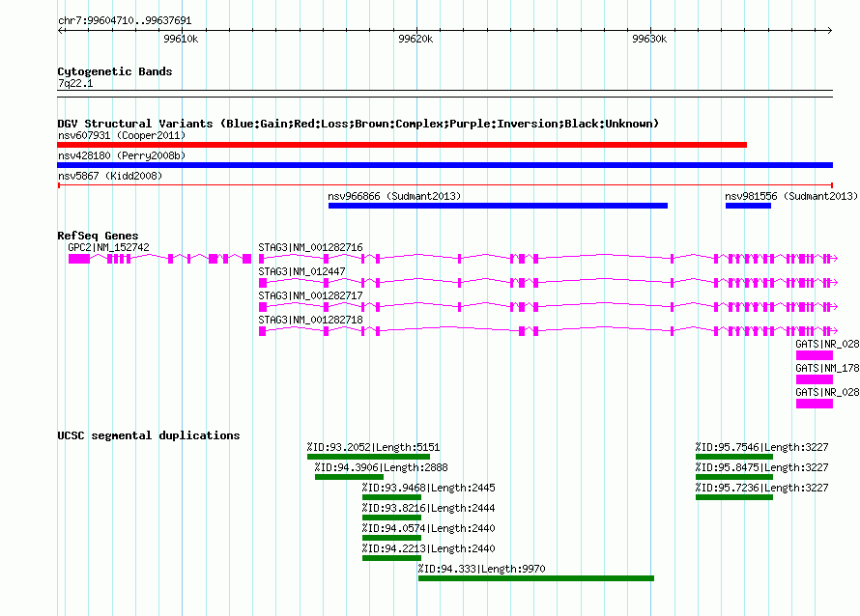The width and height of the screenshot is (860, 616).
Task: Click the thin red line of nsv5867
Action: click(x=444, y=185)
